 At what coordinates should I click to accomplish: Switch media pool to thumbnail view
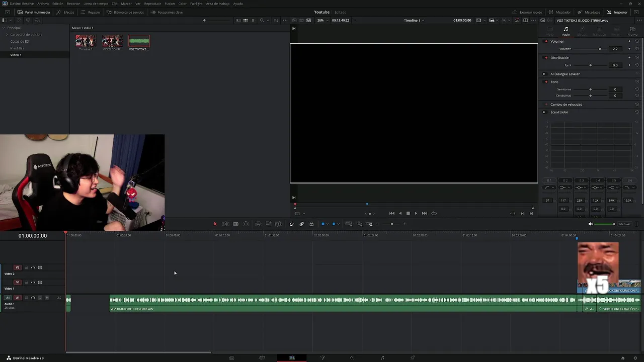pos(246,20)
